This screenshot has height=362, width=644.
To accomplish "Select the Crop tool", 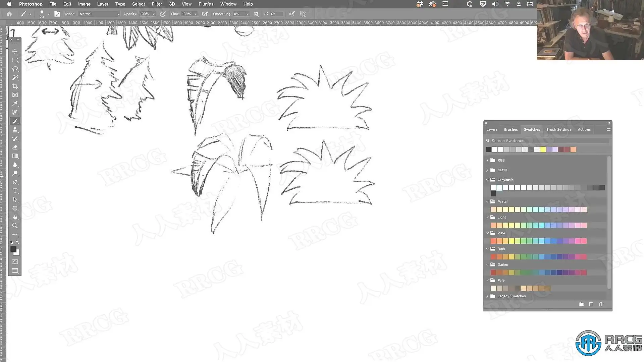I will point(15,86).
